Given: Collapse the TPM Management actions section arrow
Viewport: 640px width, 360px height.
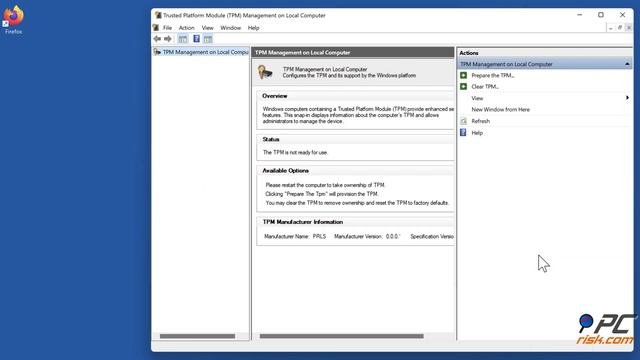Looking at the screenshot, I should coord(627,64).
